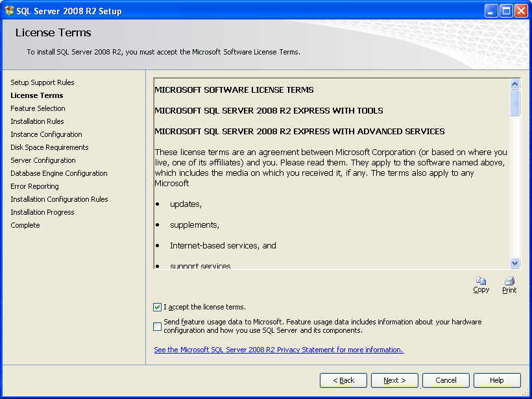Click the SQL Server Setup title bar icon

[x=9, y=11]
